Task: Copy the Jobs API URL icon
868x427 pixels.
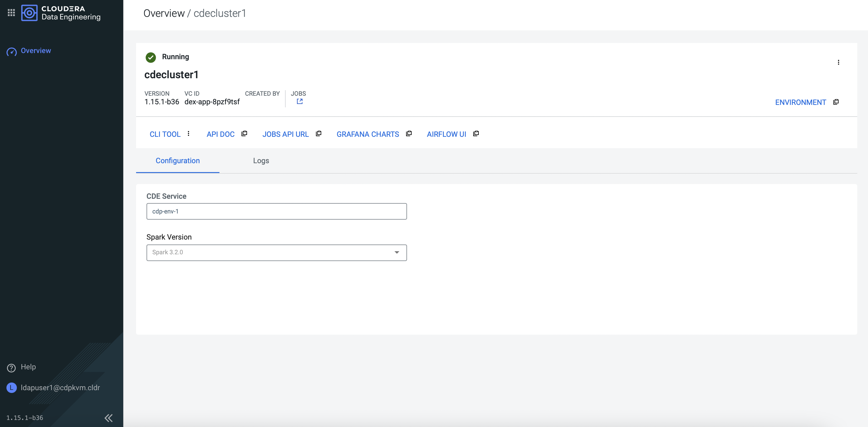Action: tap(318, 133)
